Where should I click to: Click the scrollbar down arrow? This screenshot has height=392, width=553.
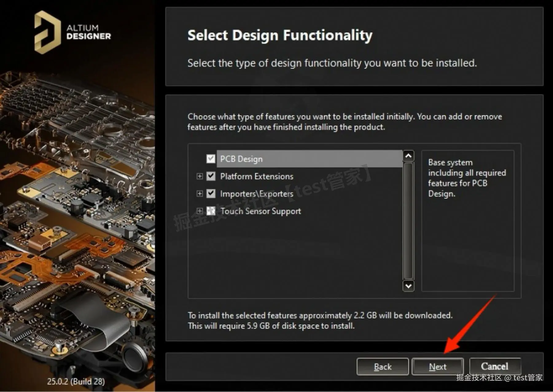click(408, 286)
